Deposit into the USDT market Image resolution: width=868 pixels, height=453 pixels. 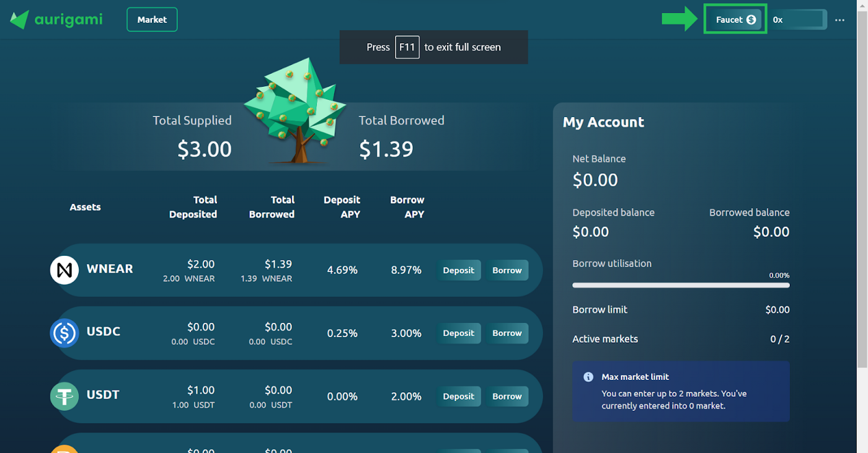(x=458, y=396)
